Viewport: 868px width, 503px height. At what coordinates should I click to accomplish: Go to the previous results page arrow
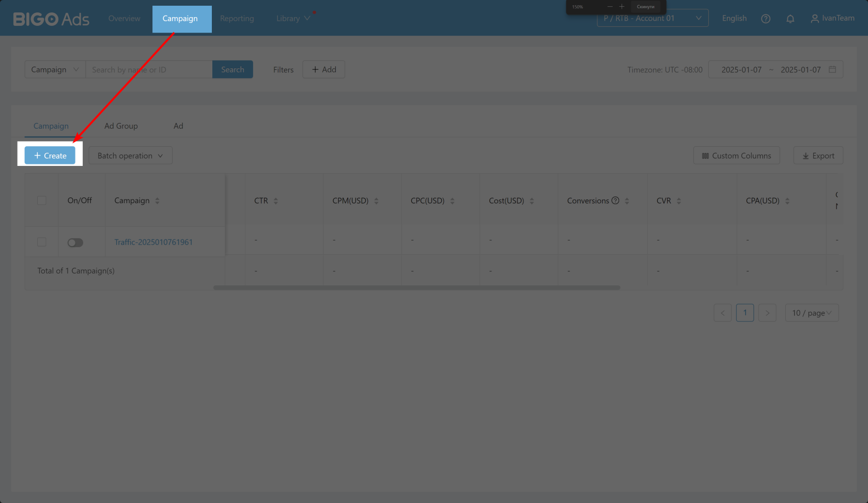pos(722,313)
